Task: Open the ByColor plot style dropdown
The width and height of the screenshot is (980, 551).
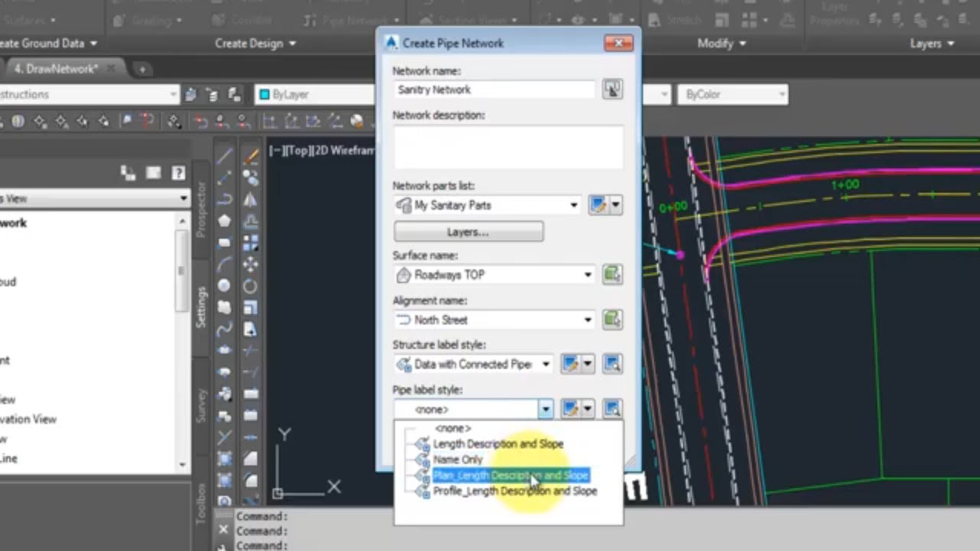Action: pos(781,94)
